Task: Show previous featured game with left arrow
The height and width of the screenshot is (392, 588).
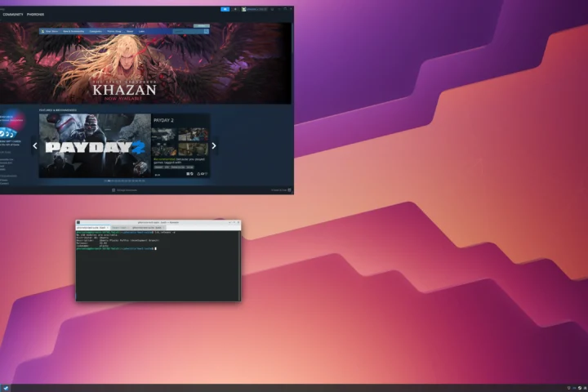Action: coord(35,146)
